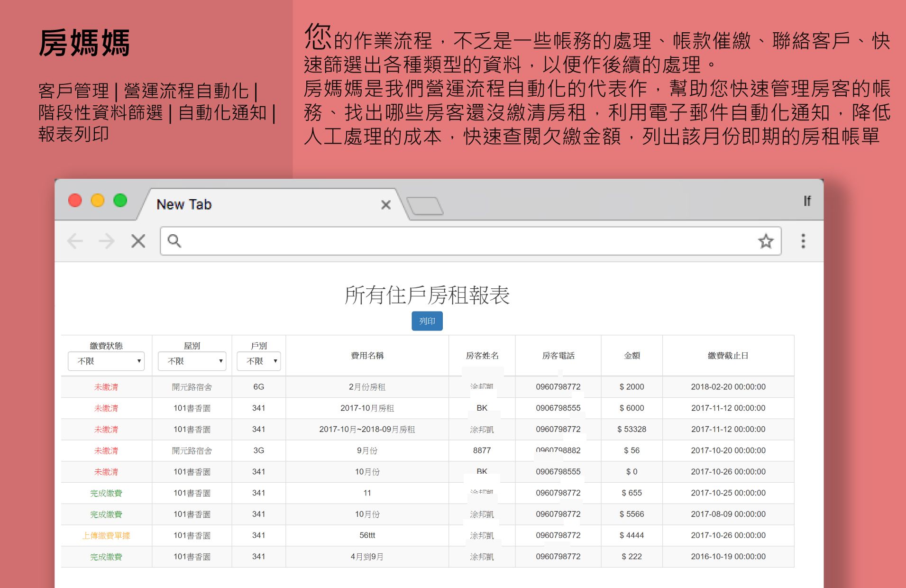Expand the 屋別 filter dropdown
The image size is (906, 588).
point(192,361)
